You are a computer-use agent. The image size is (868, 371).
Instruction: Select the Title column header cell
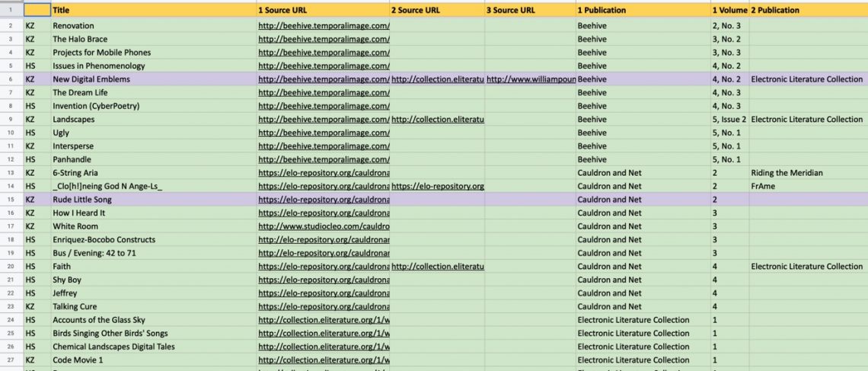point(154,10)
